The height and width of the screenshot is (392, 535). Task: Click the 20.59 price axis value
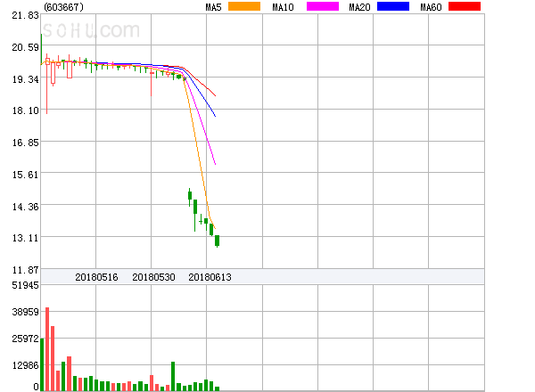(x=25, y=47)
